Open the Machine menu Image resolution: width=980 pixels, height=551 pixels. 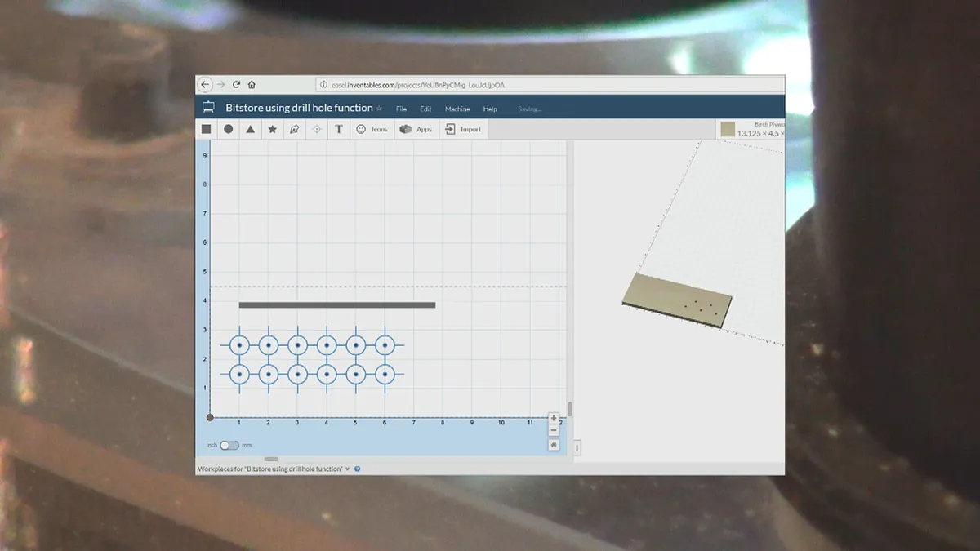click(457, 109)
